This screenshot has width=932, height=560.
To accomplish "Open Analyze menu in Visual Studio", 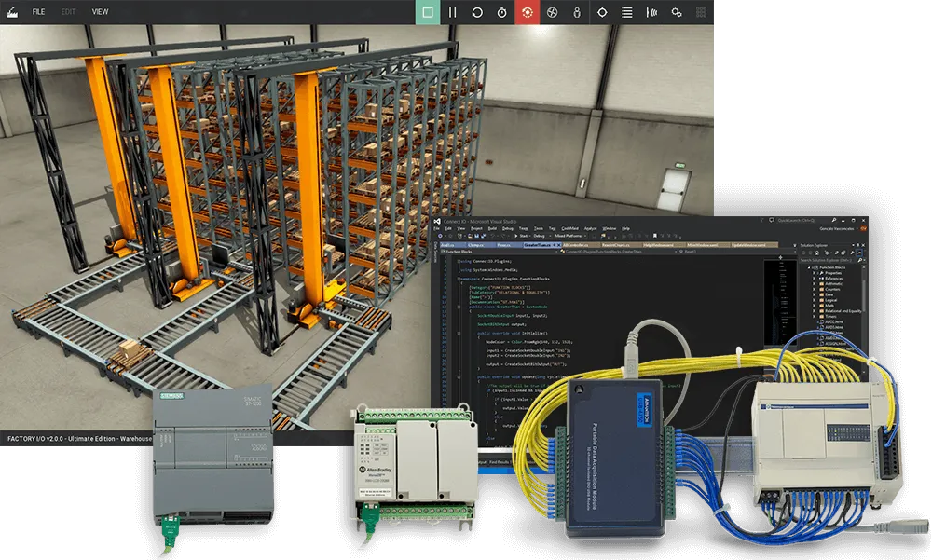I will point(590,229).
